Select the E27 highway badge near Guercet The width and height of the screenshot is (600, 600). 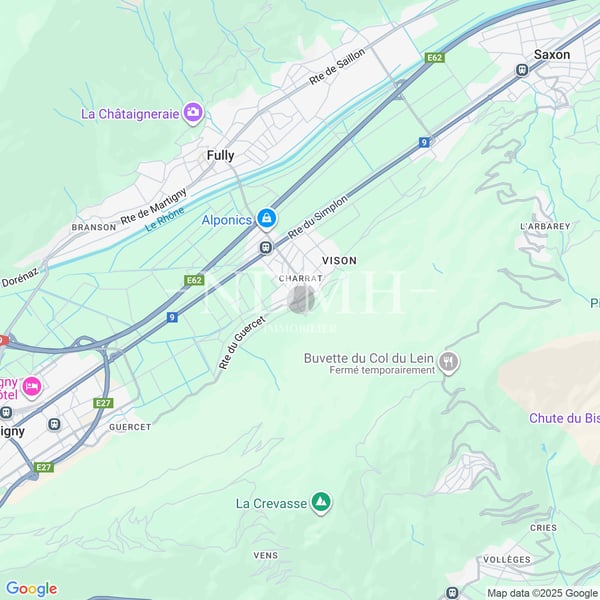coord(103,403)
